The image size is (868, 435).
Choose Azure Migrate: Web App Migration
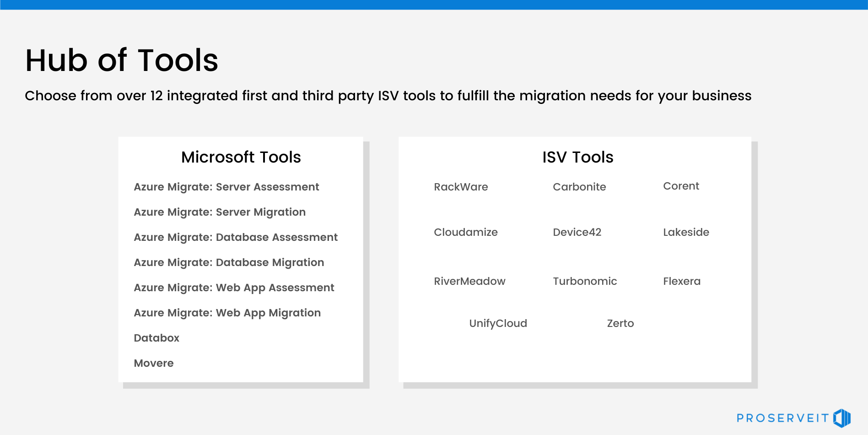pos(227,313)
